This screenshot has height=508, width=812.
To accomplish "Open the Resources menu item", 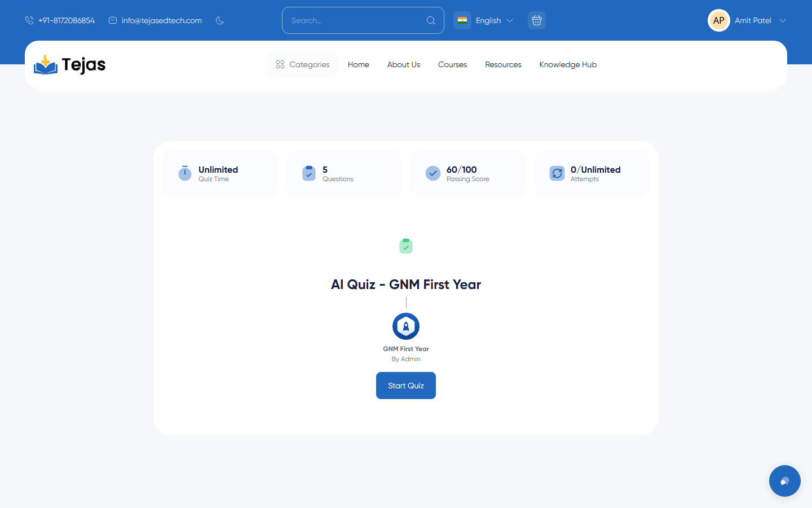I will pyautogui.click(x=504, y=64).
